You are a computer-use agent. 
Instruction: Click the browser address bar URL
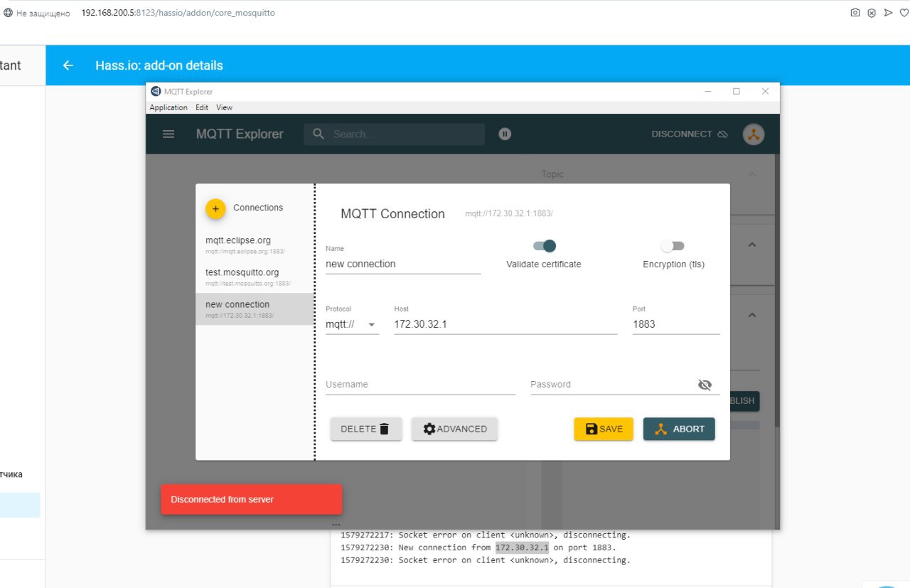coord(178,13)
